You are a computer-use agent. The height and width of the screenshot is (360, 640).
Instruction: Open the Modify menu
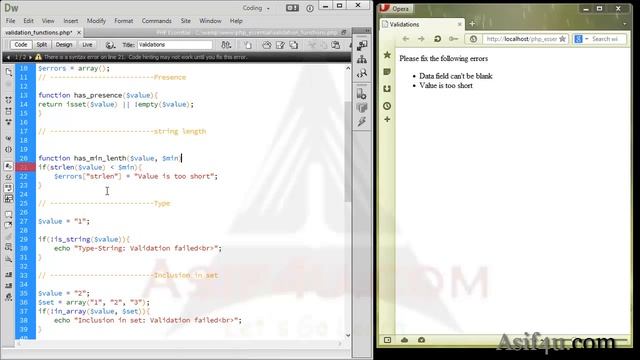coord(96,21)
